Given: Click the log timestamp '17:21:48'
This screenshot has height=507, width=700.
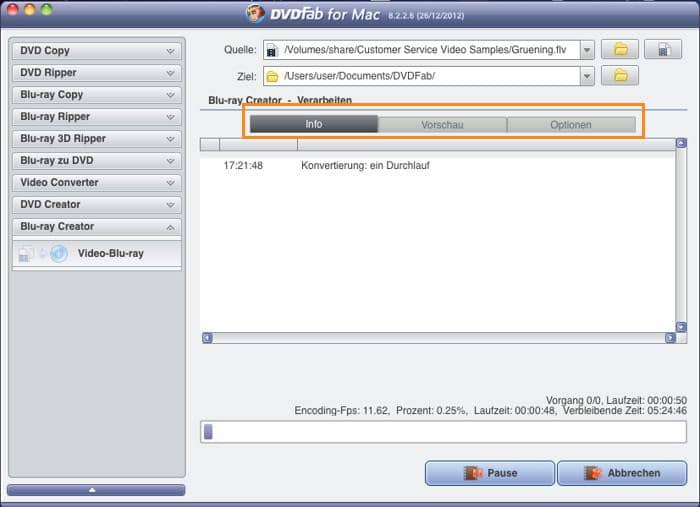Looking at the screenshot, I should pos(243,166).
